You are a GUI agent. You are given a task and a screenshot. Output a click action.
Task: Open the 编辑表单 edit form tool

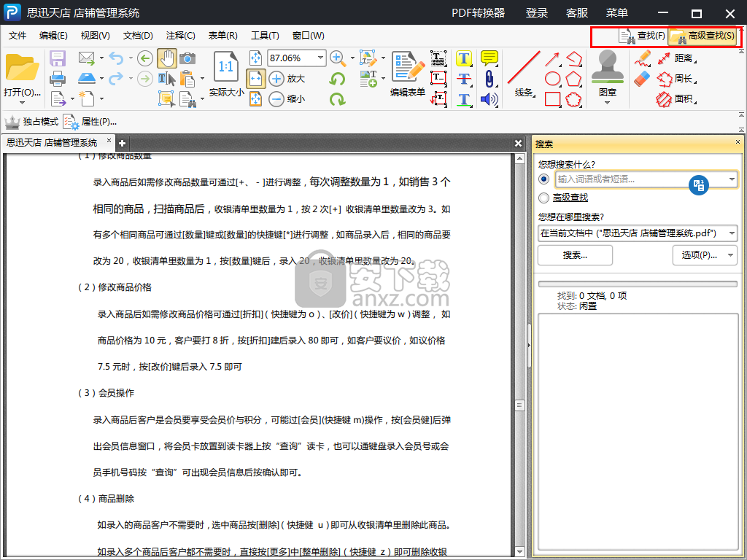407,74
